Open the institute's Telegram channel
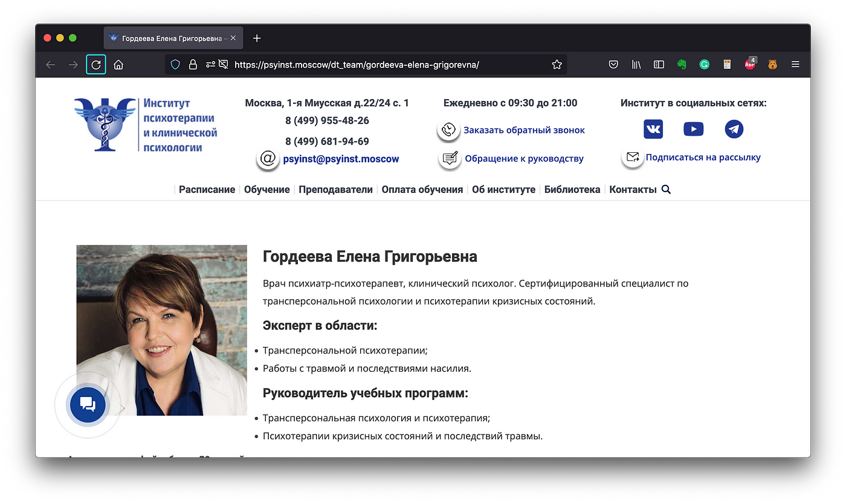This screenshot has width=846, height=504. [734, 129]
